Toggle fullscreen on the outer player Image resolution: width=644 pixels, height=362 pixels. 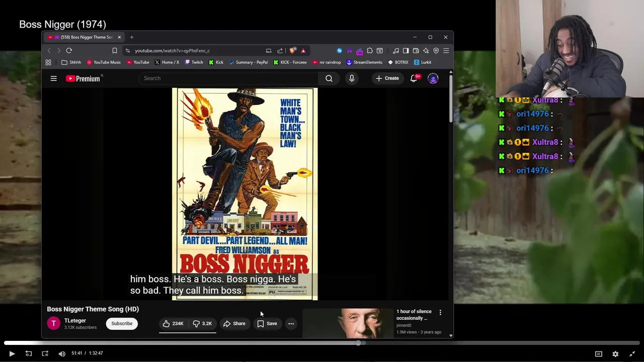632,353
